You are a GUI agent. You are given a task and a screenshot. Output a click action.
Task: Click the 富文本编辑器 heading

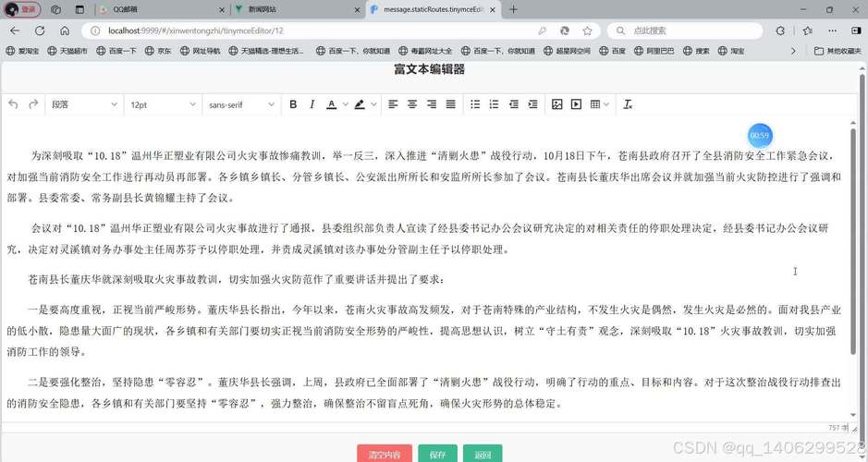pyautogui.click(x=429, y=69)
